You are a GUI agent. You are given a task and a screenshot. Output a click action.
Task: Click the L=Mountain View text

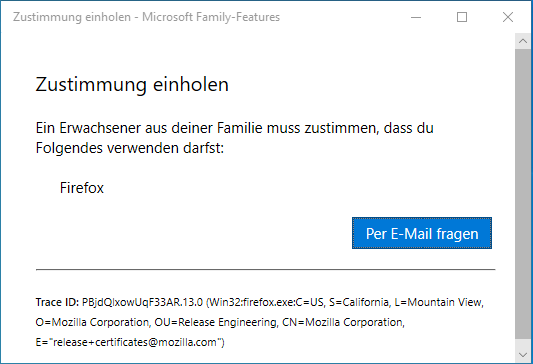(x=439, y=302)
